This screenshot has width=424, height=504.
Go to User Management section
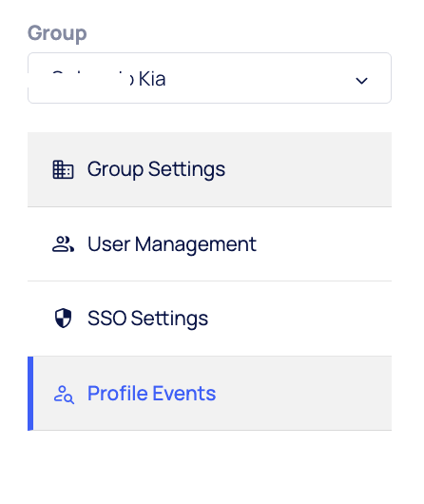[209, 244]
